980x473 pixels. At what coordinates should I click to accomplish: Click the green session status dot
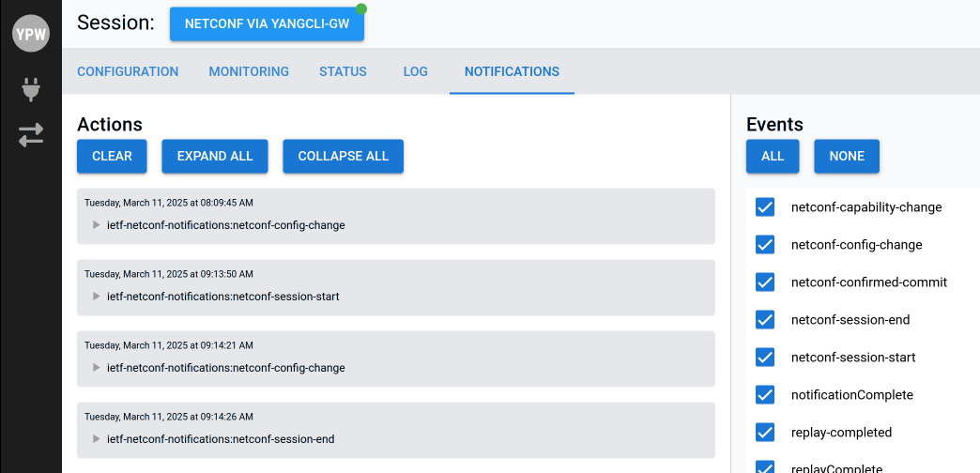(x=361, y=9)
